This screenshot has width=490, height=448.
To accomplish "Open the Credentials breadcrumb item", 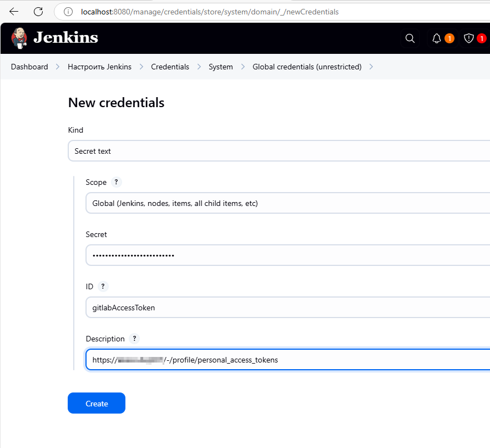I will [x=170, y=67].
